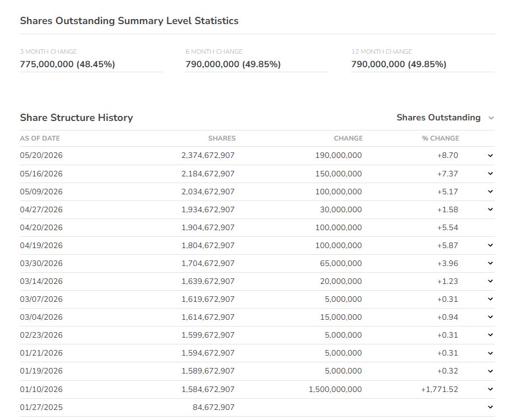The height and width of the screenshot is (420, 510).
Task: Click the SHARES column header
Action: tap(222, 138)
